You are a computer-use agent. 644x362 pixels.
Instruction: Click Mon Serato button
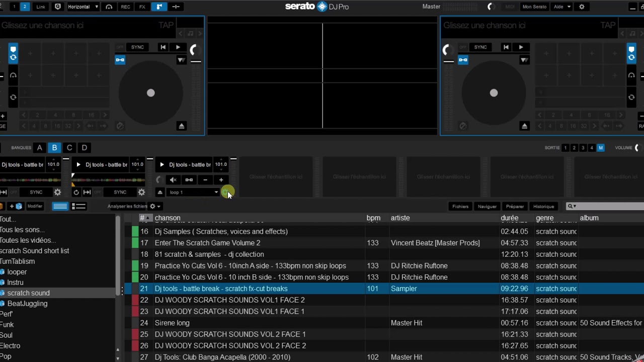click(534, 7)
